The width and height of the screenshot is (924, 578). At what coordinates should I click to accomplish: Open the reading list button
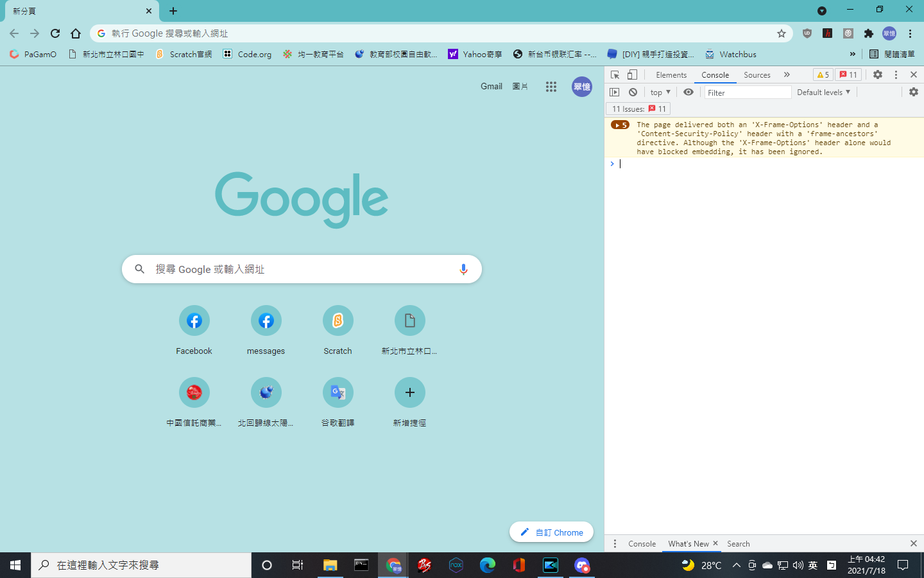(x=892, y=54)
